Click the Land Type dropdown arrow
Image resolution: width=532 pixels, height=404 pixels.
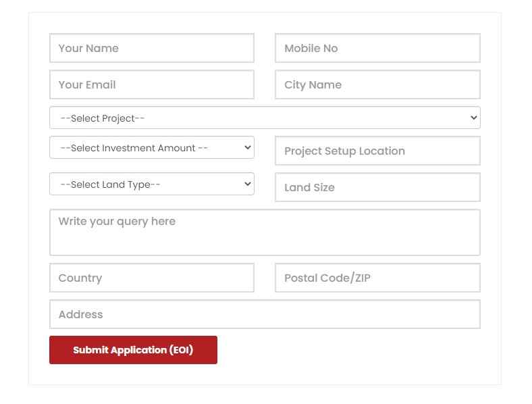click(247, 184)
